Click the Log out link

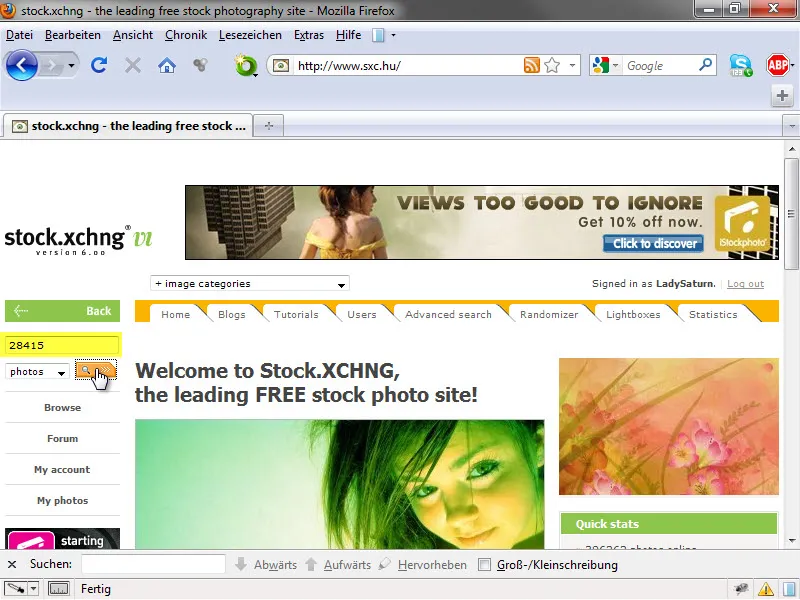pos(745,284)
